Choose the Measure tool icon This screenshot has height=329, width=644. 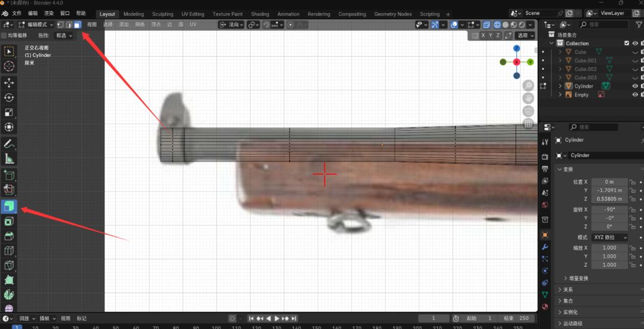8,158
